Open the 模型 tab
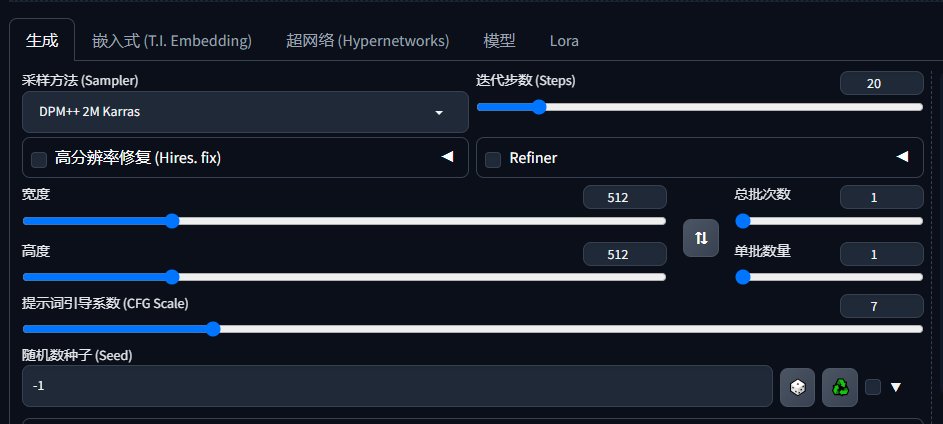943x424 pixels. 499,41
